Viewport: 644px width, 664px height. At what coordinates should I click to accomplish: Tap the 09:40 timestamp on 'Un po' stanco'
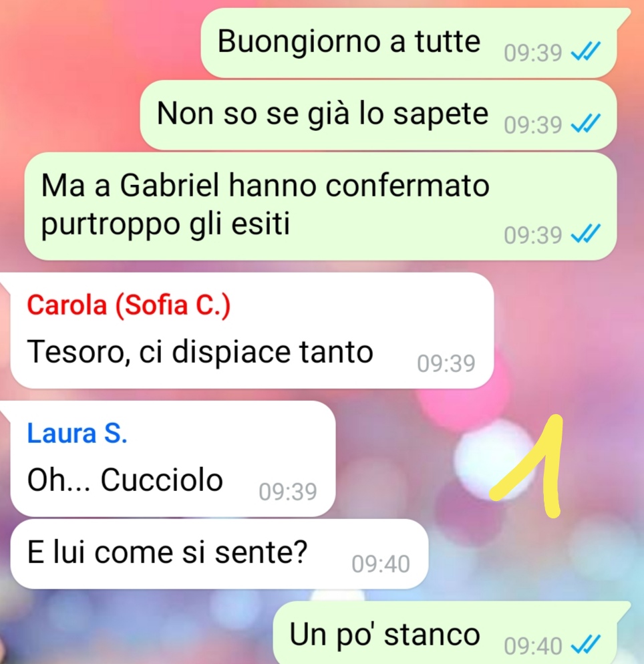click(533, 645)
